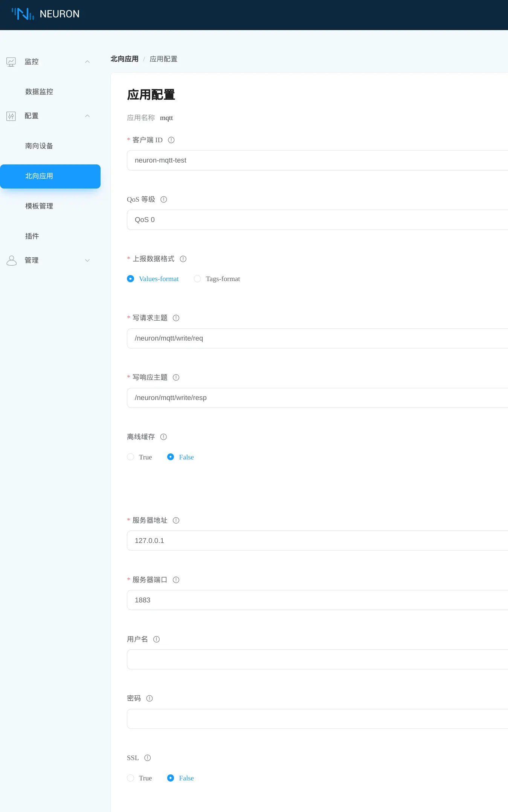Open 插件 in the sidebar
Viewport: 508px width, 812px height.
pos(32,236)
